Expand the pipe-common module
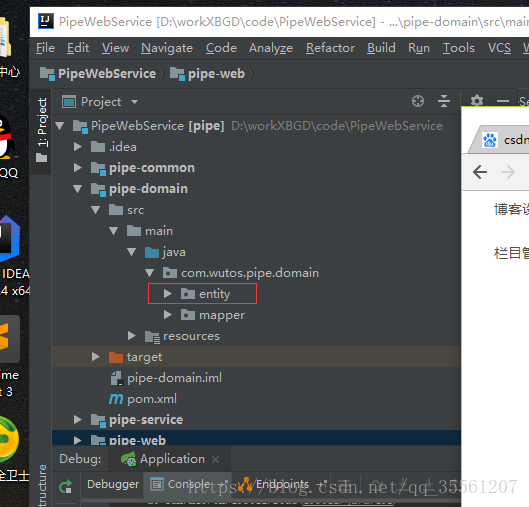Image resolution: width=529 pixels, height=507 pixels. (78, 168)
